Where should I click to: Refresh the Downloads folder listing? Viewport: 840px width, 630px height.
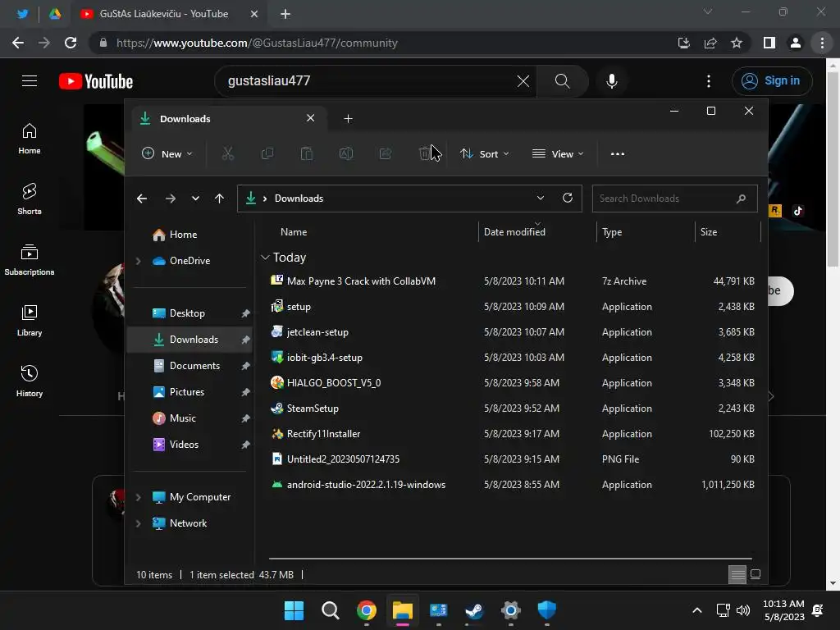click(x=568, y=198)
